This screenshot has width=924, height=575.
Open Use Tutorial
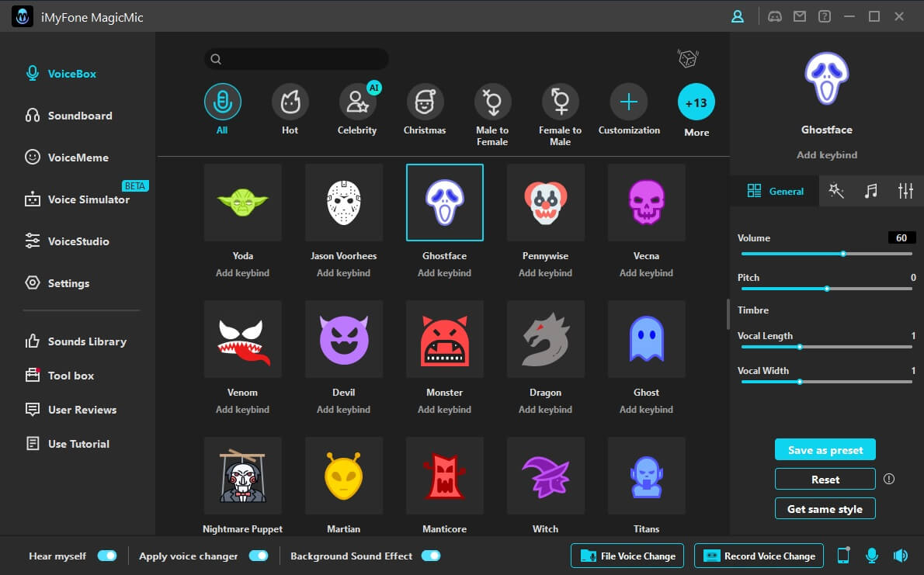point(68,444)
